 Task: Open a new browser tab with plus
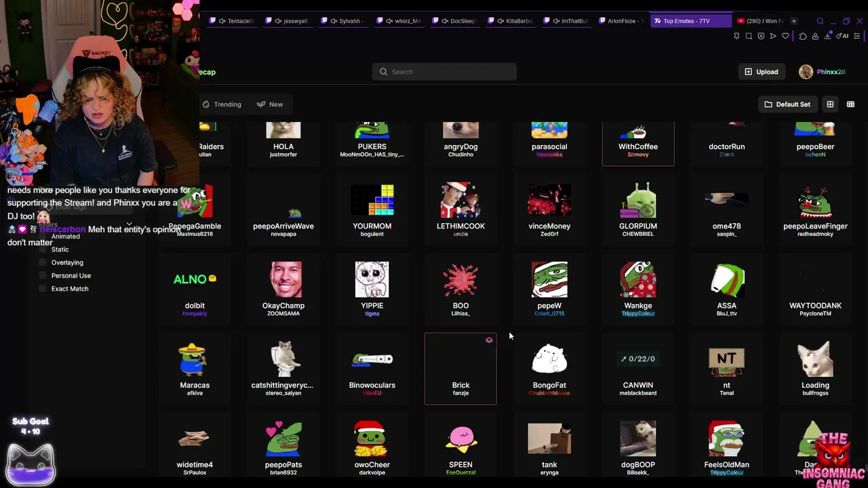(x=794, y=21)
